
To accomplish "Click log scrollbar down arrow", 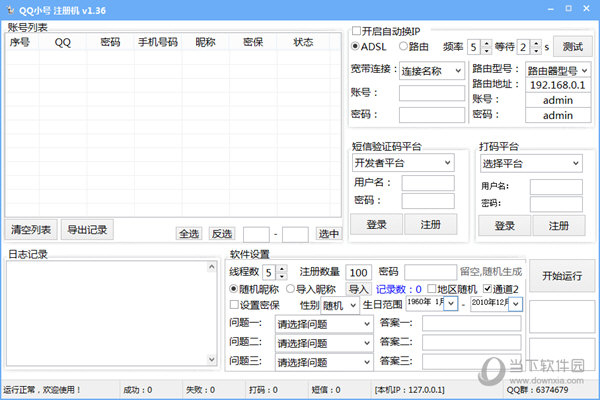I will (x=212, y=359).
